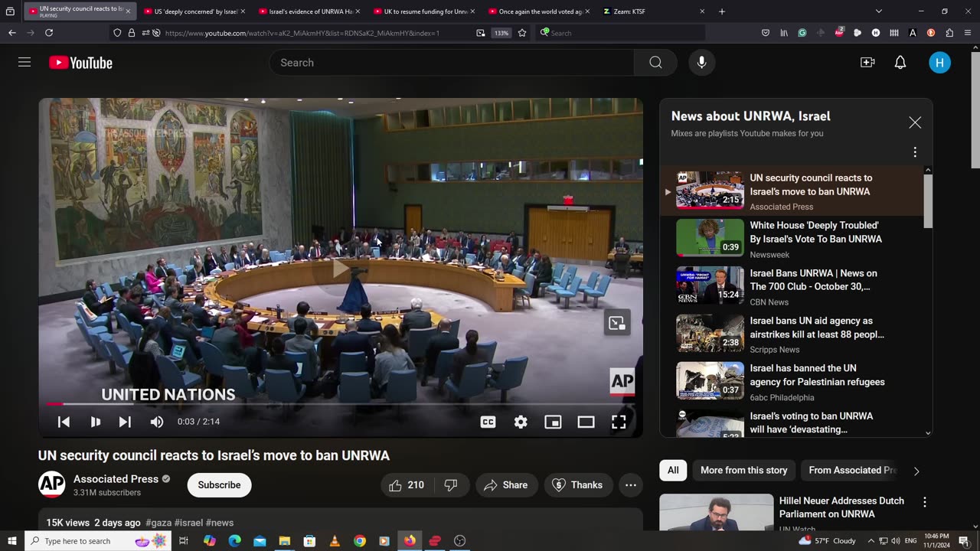
Task: Switch to miniplayer mode
Action: [x=553, y=422]
